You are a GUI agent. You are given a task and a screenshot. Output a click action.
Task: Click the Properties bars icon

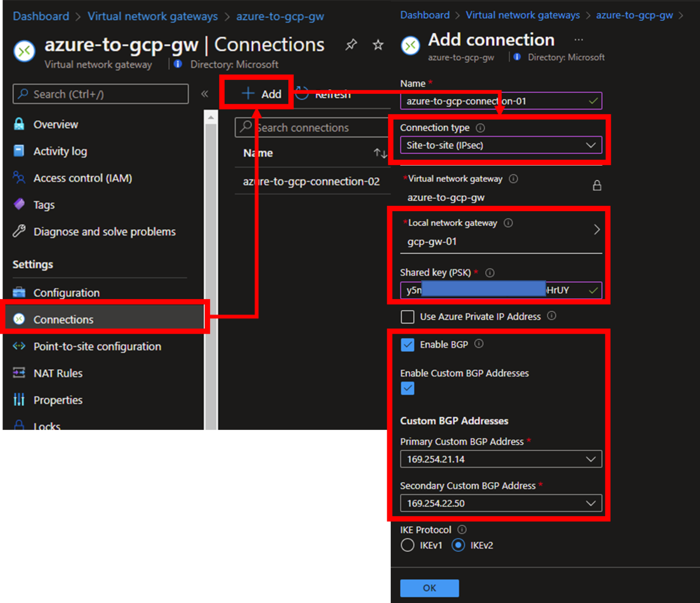tap(19, 400)
